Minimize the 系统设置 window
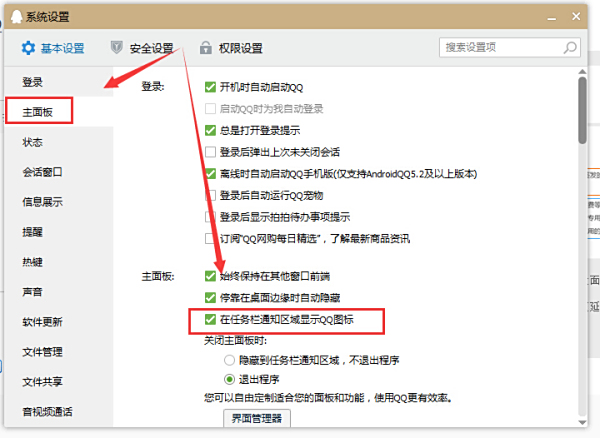600x438 pixels. pyautogui.click(x=551, y=17)
